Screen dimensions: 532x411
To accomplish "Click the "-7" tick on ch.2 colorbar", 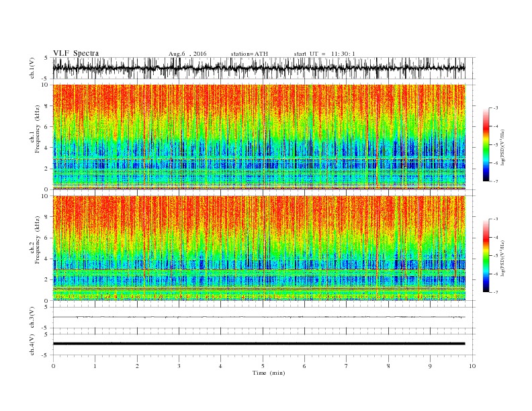I will pos(496,292).
